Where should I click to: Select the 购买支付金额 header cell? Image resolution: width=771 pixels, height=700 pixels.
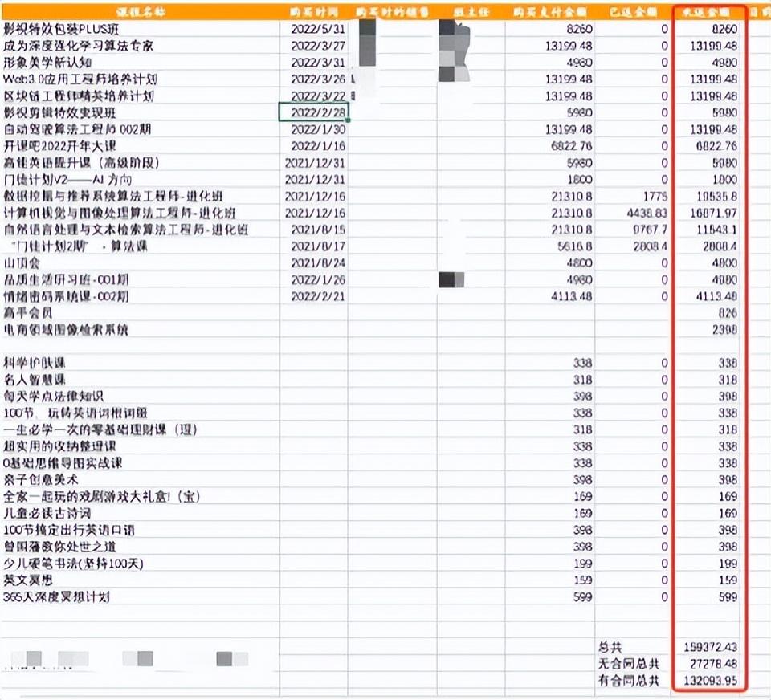point(550,12)
